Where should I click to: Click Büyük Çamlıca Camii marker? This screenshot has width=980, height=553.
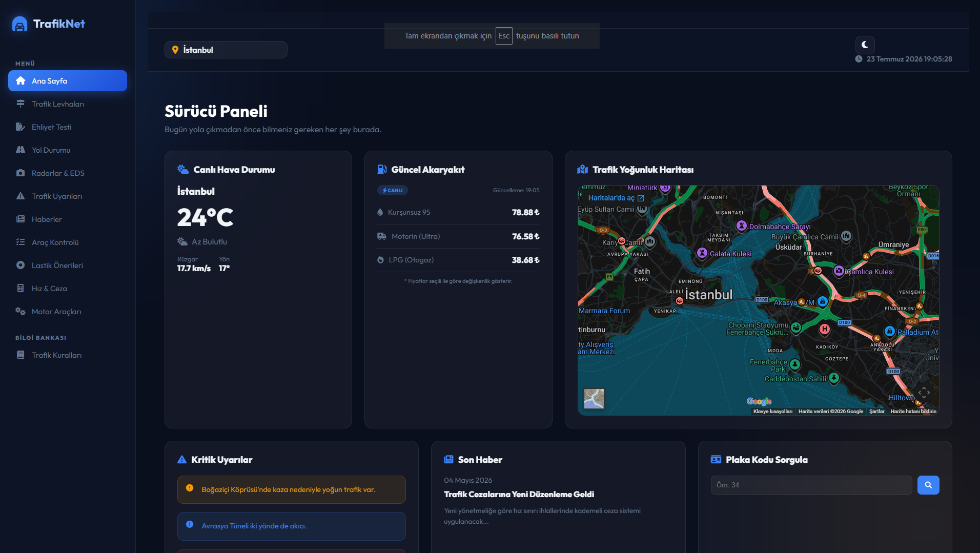coord(846,236)
